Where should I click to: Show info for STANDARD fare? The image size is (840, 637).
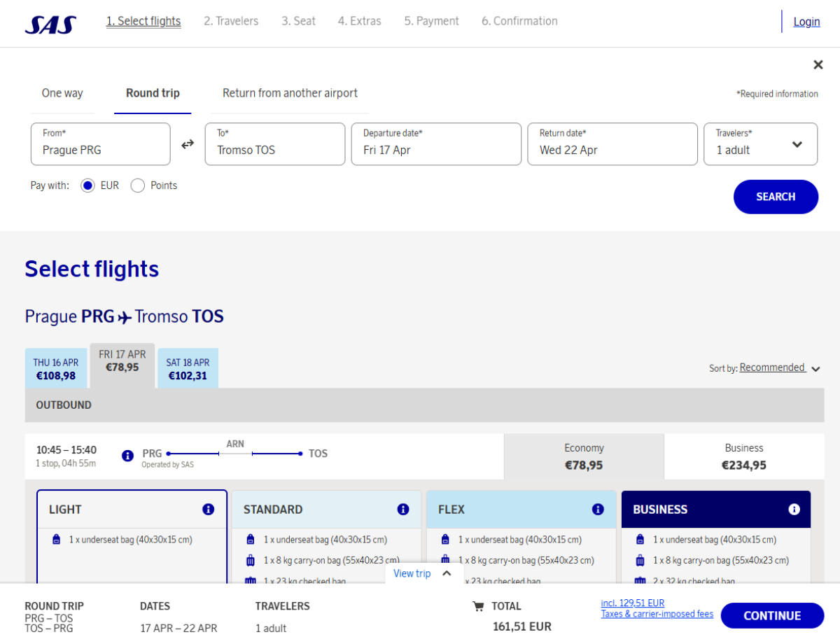point(402,510)
